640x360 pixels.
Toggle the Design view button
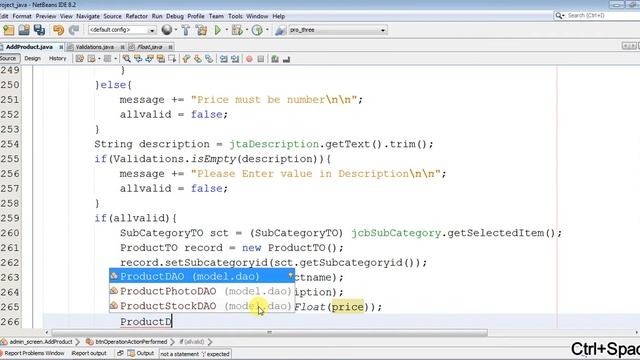tap(32, 59)
